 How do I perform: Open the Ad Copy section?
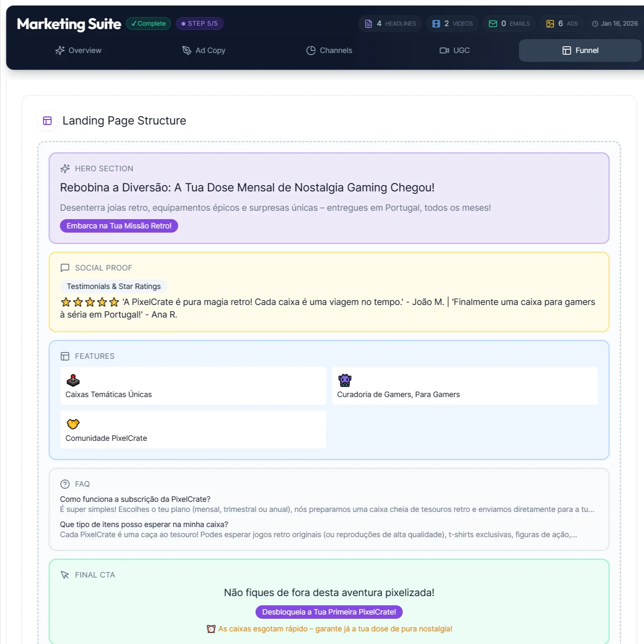[204, 50]
